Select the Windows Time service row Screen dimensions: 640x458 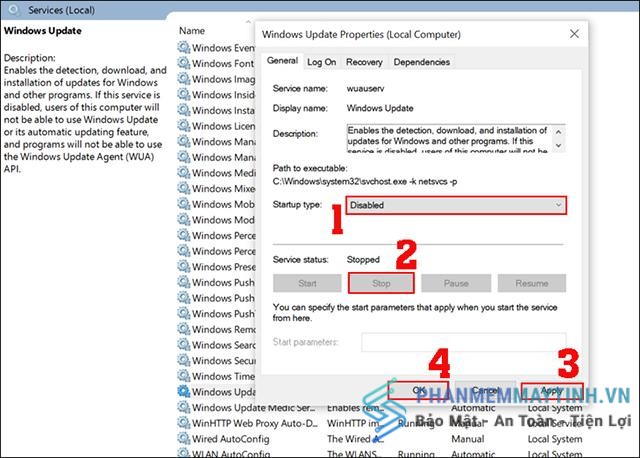[x=217, y=376]
